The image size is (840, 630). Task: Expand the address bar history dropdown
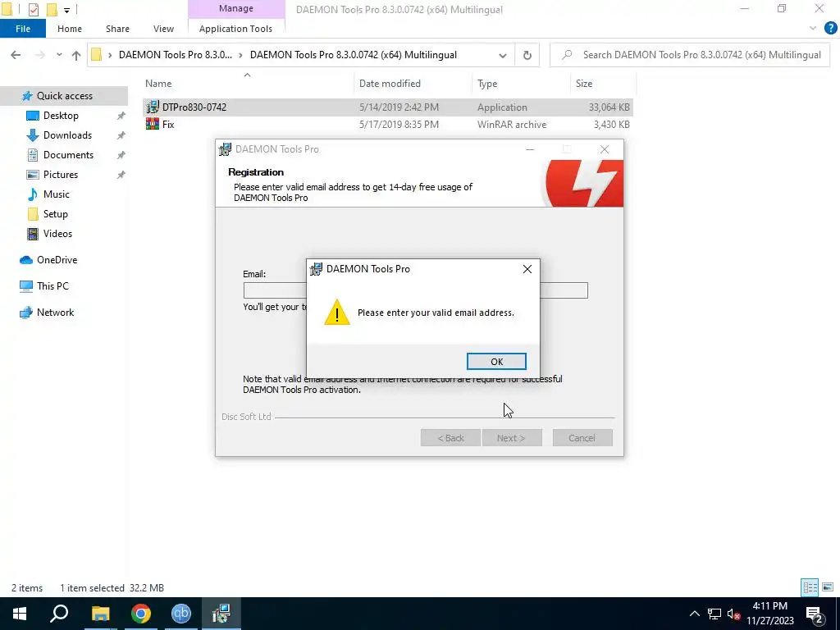[503, 55]
